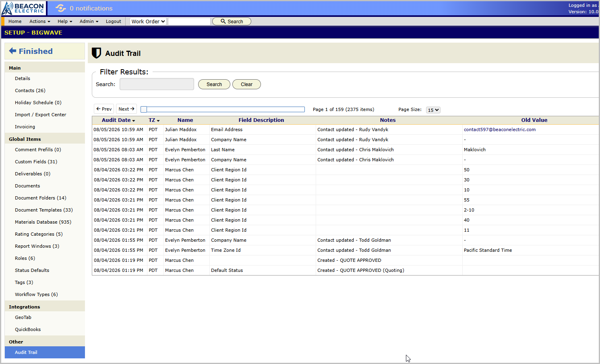This screenshot has width=600, height=364.
Task: Open QuickBooks integration
Action: (28, 329)
